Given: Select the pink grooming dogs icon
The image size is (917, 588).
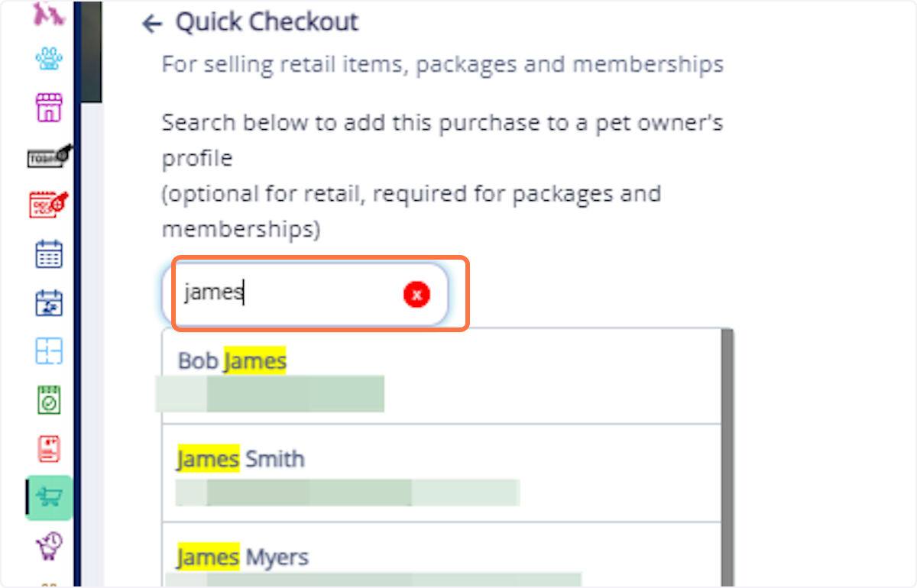Looking at the screenshot, I should click(x=48, y=14).
